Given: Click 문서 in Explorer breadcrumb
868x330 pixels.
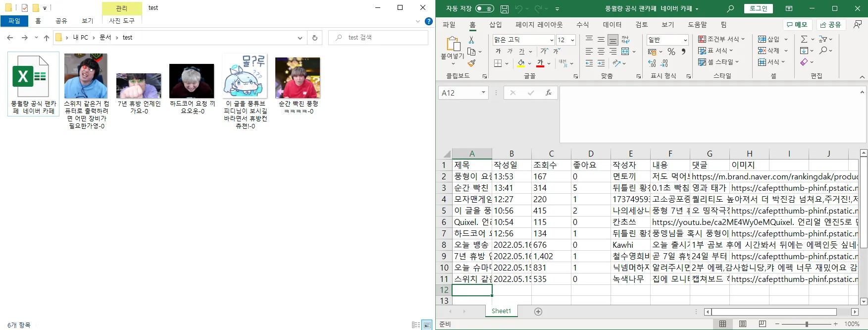Looking at the screenshot, I should click(x=105, y=38).
